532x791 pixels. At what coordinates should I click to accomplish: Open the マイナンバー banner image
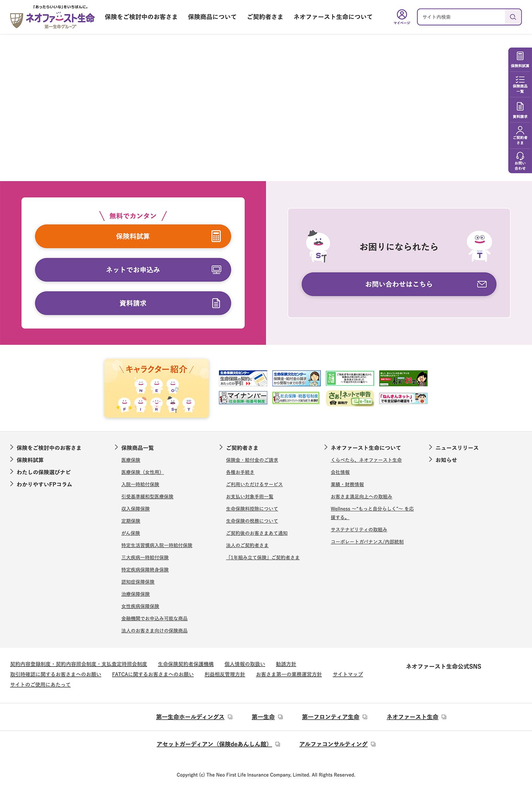click(x=243, y=398)
